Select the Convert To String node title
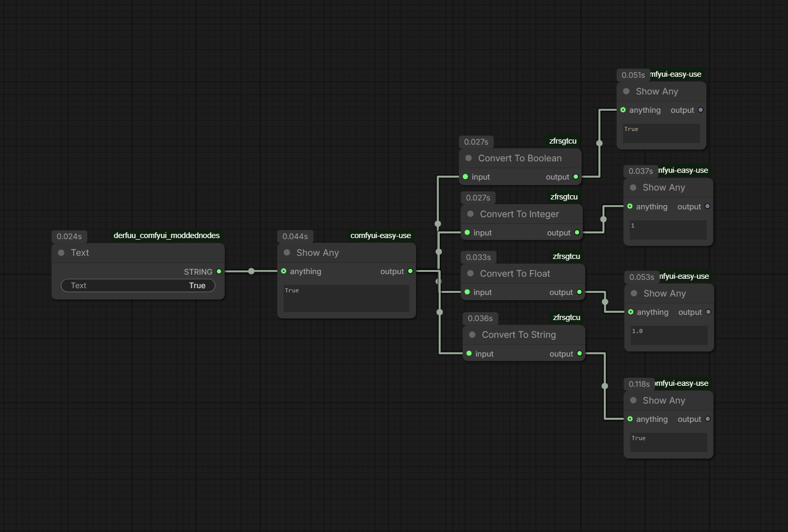788x532 pixels. pyautogui.click(x=519, y=335)
